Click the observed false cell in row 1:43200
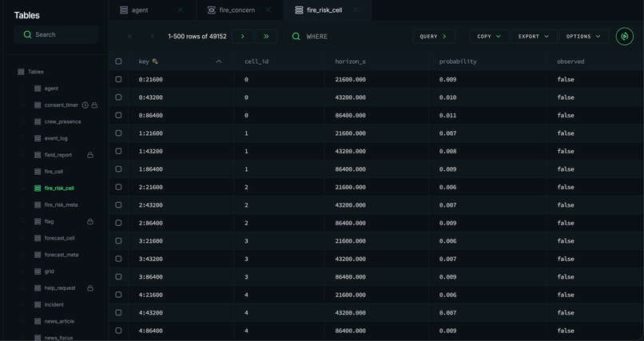644x341 pixels. pos(566,152)
